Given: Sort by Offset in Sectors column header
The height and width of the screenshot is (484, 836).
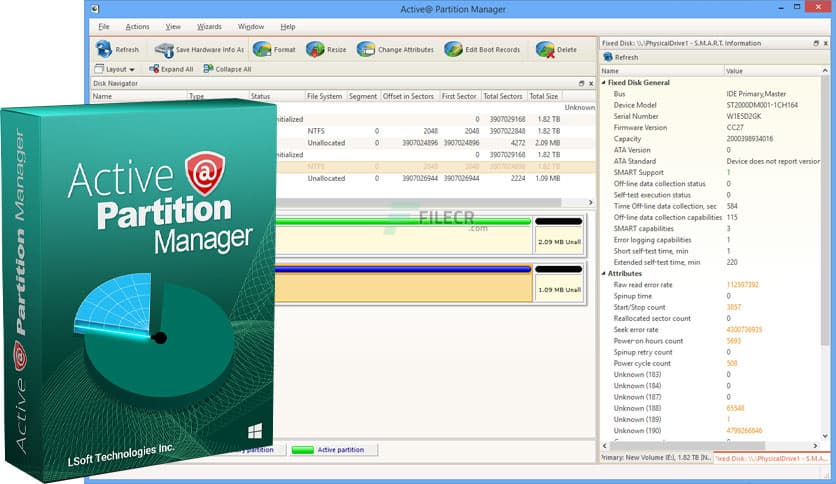Looking at the screenshot, I should (x=408, y=96).
